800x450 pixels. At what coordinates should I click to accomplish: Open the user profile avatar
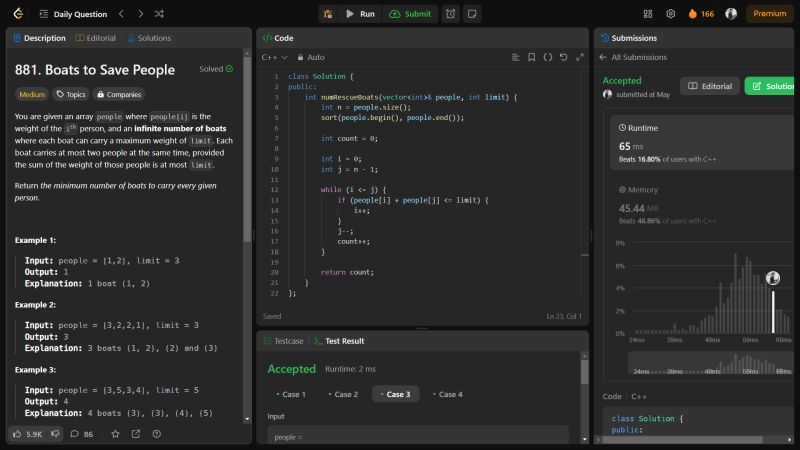[731, 14]
